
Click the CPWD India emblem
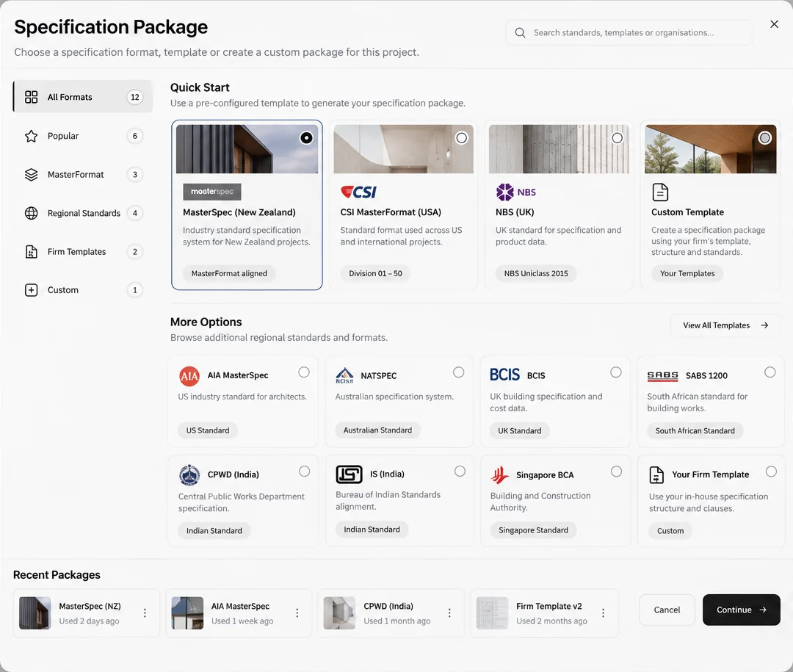tap(189, 475)
